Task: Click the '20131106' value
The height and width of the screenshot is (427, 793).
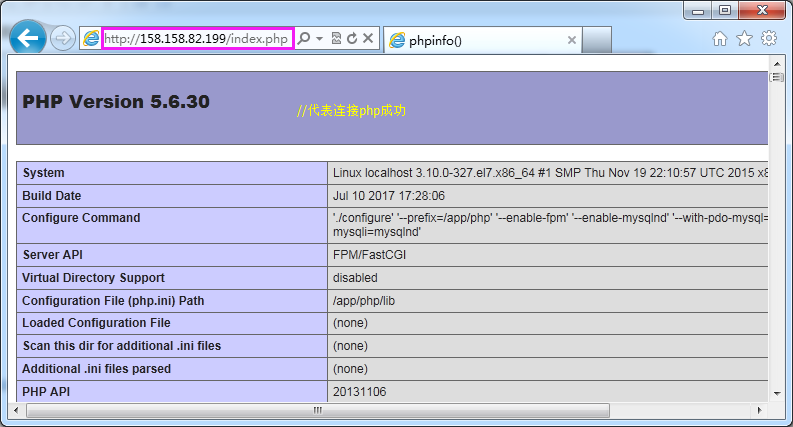Action: coord(360,392)
